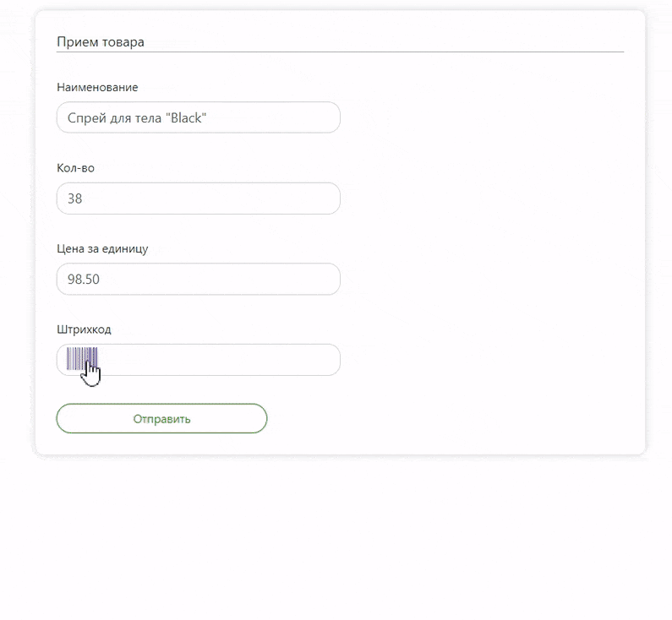Place cursor on price value 98.50
This screenshot has height=620, width=672.
coord(84,280)
